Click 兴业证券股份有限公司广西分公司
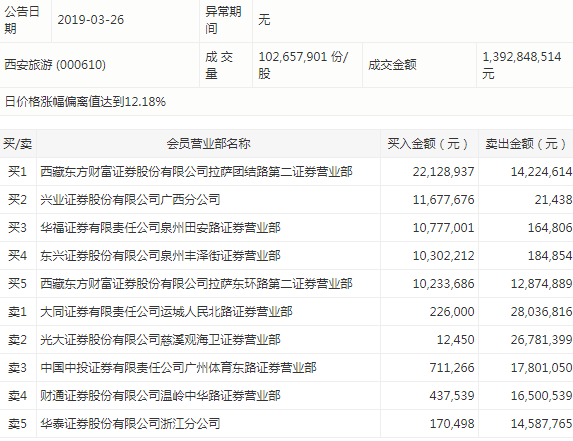573x441 pixels. click(x=130, y=199)
